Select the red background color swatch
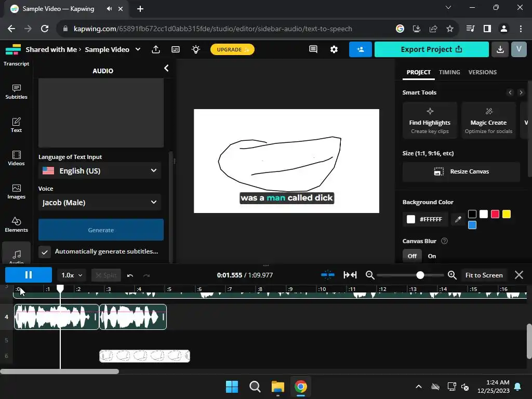The image size is (532, 399). [x=495, y=214]
